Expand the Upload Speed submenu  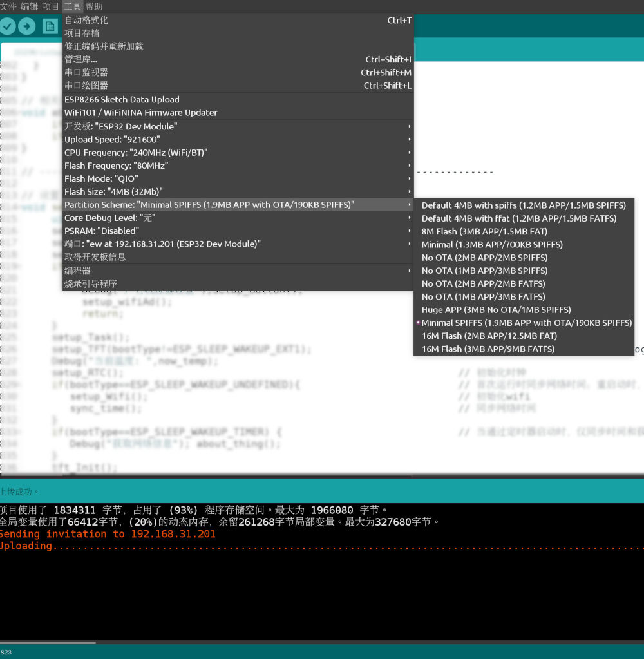click(238, 140)
